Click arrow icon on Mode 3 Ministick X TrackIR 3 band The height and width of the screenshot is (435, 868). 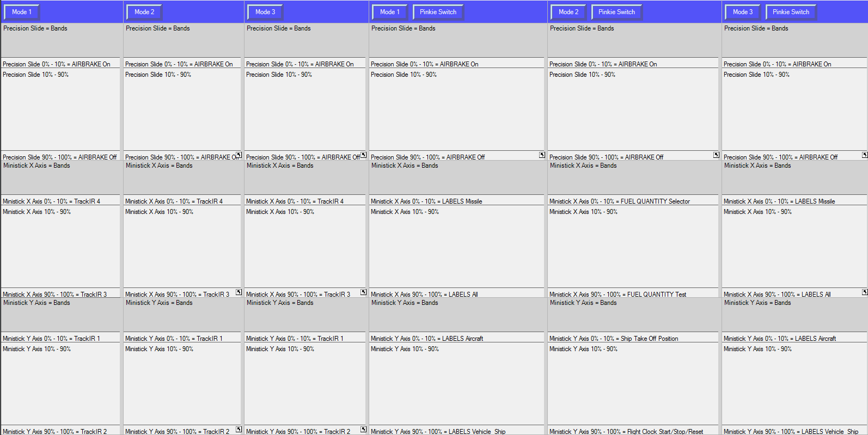pos(363,292)
